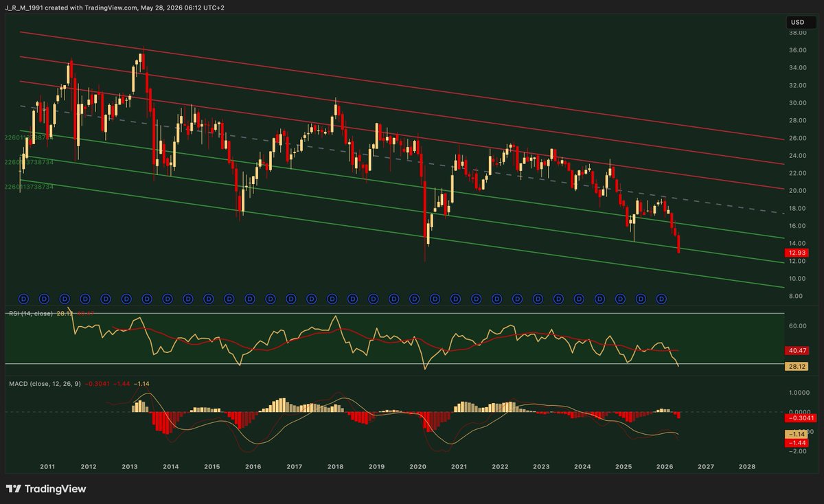Click the 20.00 price axis label
Viewport: 824px width, 504px height.
tap(797, 190)
